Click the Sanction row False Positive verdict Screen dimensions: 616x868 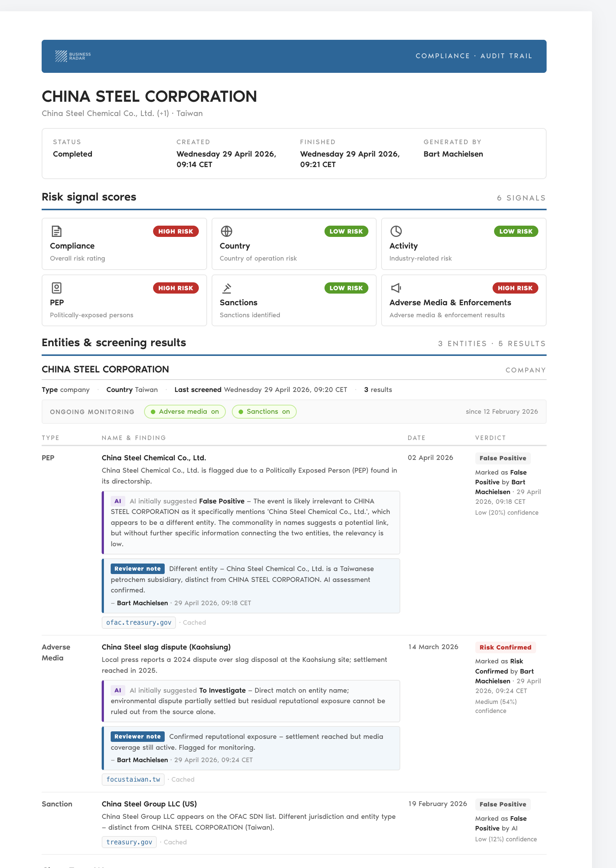503,804
